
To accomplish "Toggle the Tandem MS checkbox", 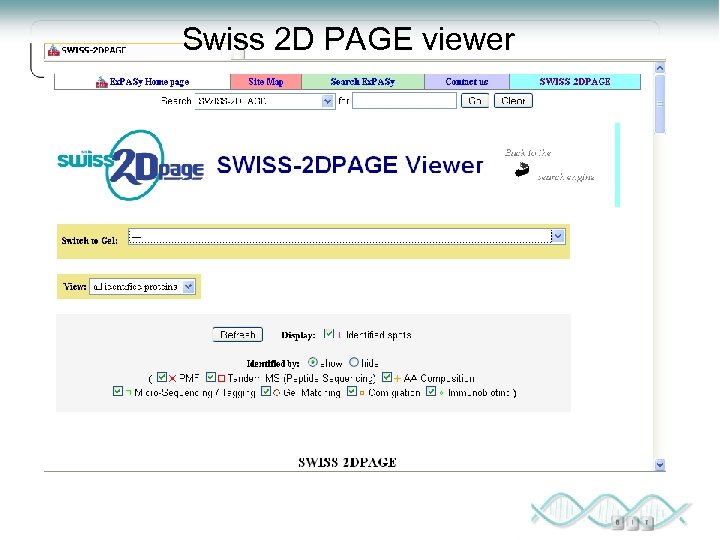I will click(211, 377).
